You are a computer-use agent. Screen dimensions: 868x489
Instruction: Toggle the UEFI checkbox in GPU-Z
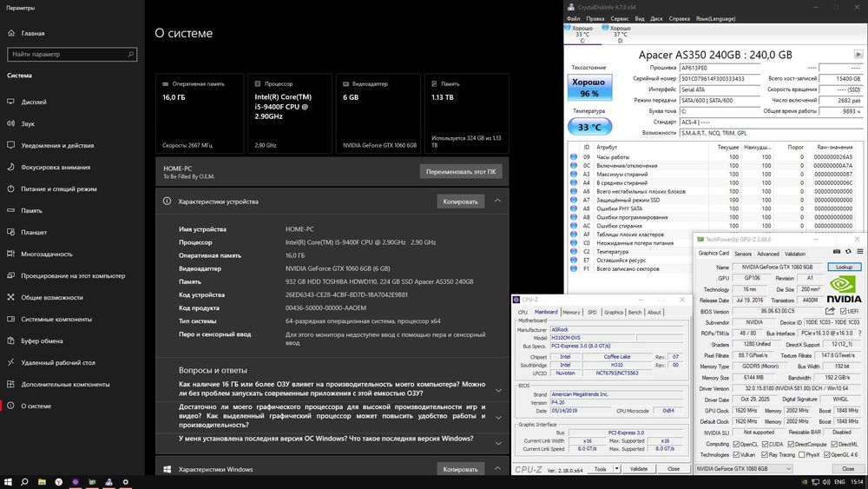click(843, 311)
